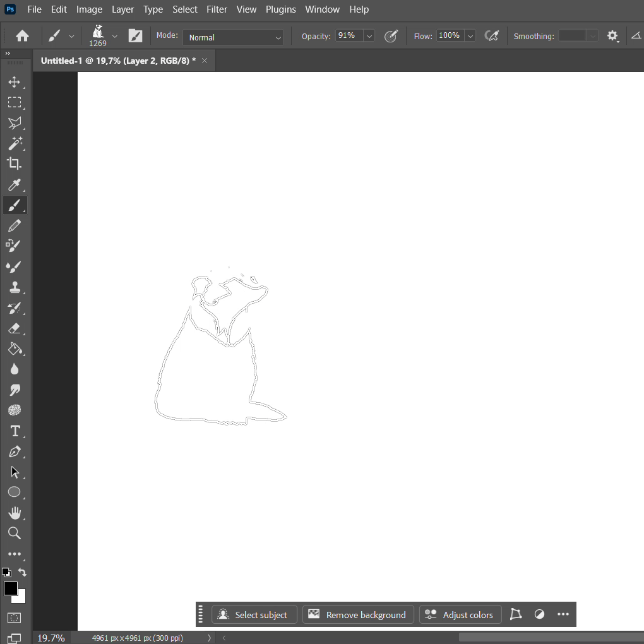The image size is (644, 644).
Task: Open the blending Mode dropdown
Action: (x=234, y=37)
